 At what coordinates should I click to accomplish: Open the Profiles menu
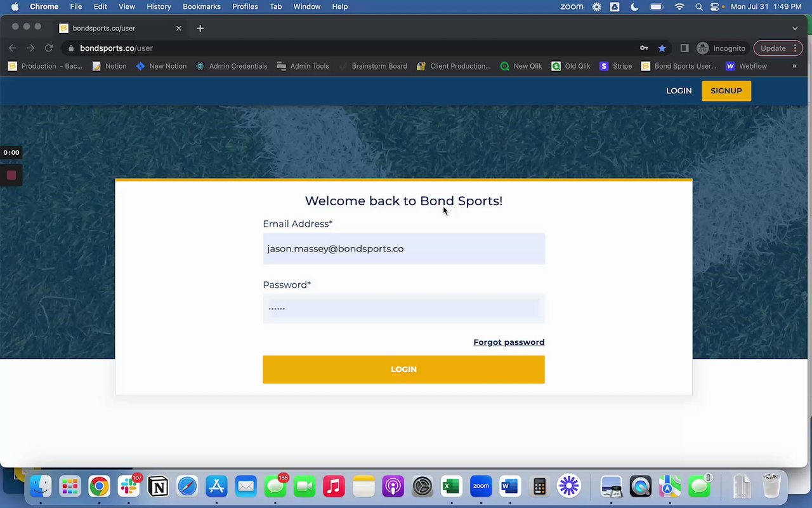click(245, 6)
